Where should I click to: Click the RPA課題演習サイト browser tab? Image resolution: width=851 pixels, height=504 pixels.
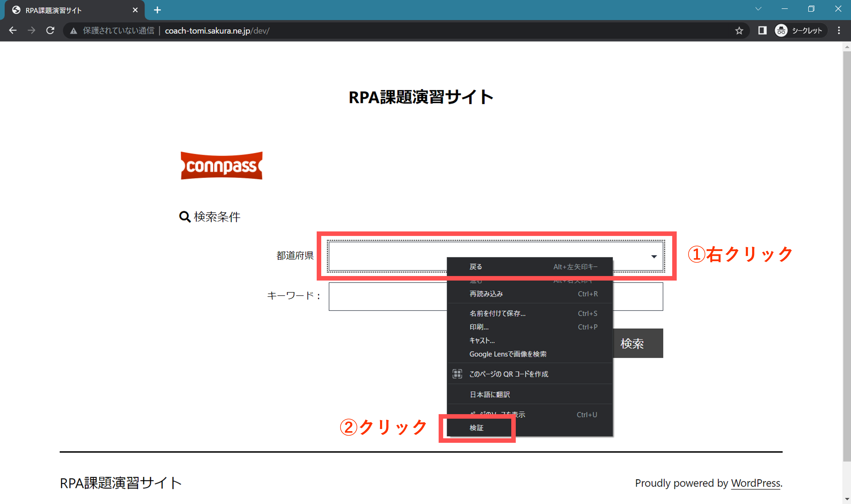click(75, 10)
